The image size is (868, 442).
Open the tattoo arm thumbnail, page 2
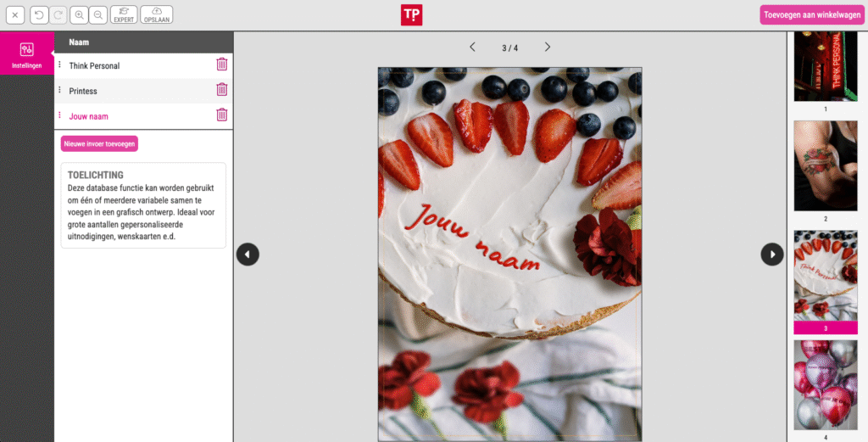(x=825, y=166)
